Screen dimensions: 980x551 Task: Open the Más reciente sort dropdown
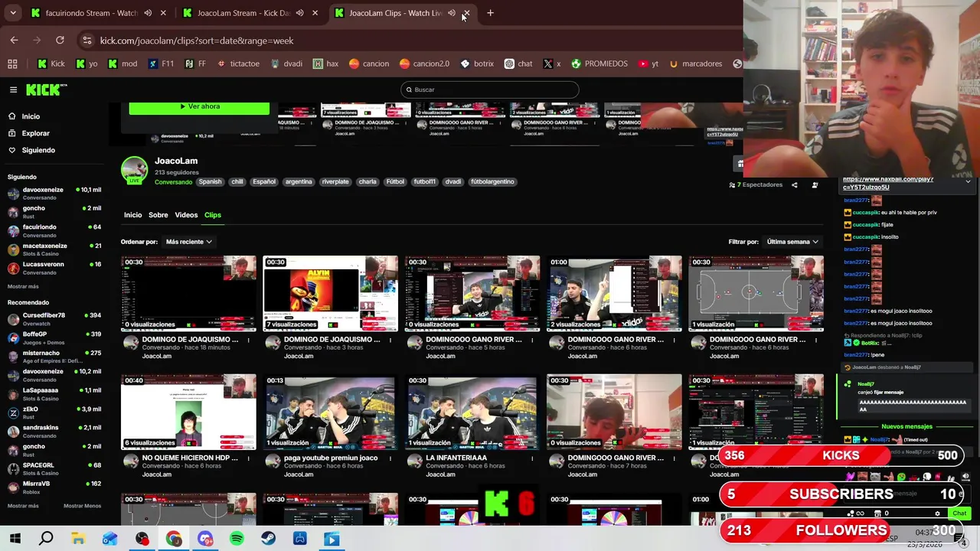(188, 242)
